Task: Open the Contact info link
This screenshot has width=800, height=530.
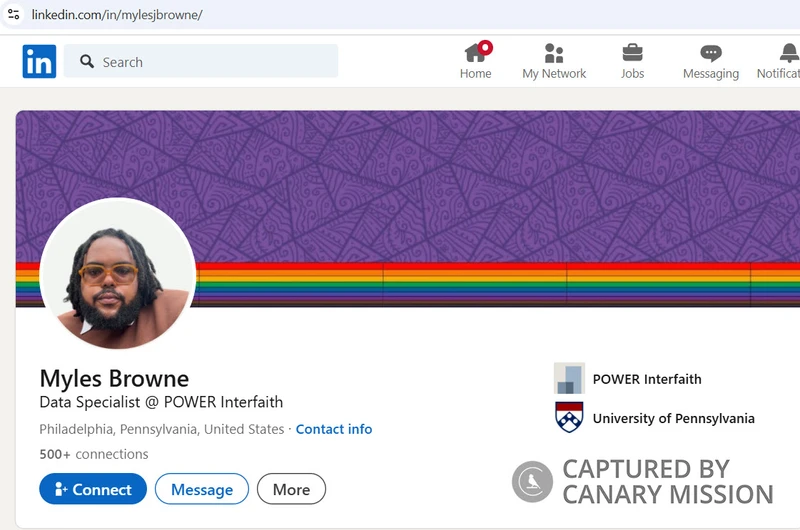Action: point(334,429)
